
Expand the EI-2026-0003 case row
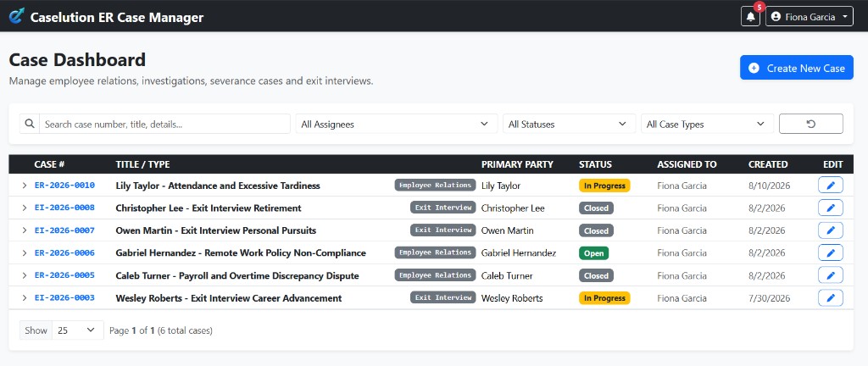coord(25,298)
